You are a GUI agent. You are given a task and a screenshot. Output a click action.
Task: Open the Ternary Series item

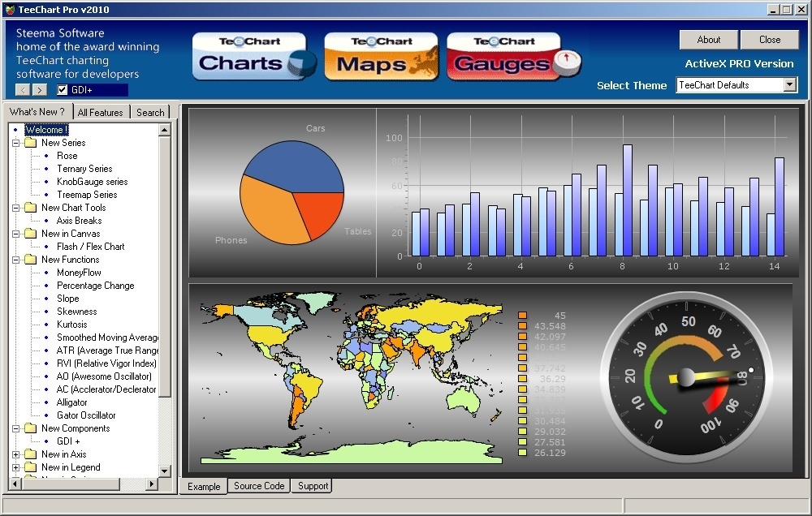click(84, 169)
